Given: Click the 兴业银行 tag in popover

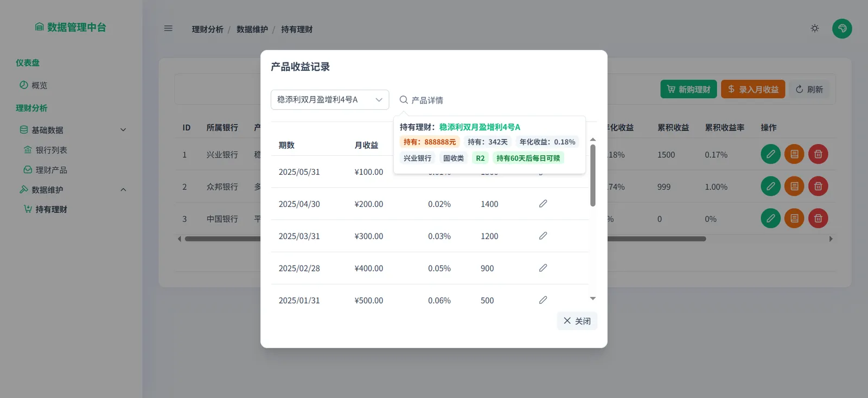Looking at the screenshot, I should (418, 158).
